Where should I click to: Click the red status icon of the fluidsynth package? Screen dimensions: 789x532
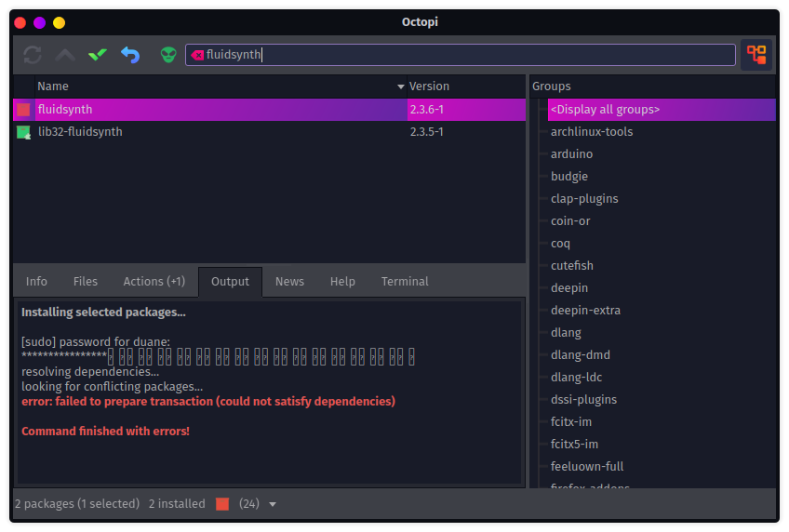pyautogui.click(x=23, y=110)
